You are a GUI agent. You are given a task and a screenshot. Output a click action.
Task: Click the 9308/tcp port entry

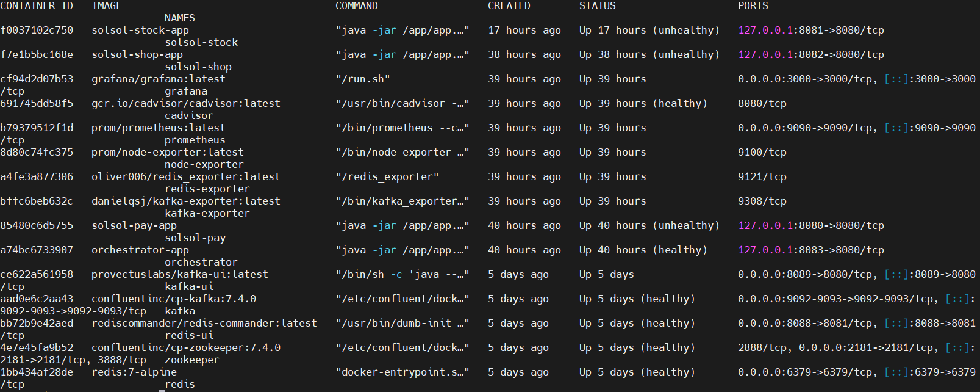pyautogui.click(x=762, y=201)
